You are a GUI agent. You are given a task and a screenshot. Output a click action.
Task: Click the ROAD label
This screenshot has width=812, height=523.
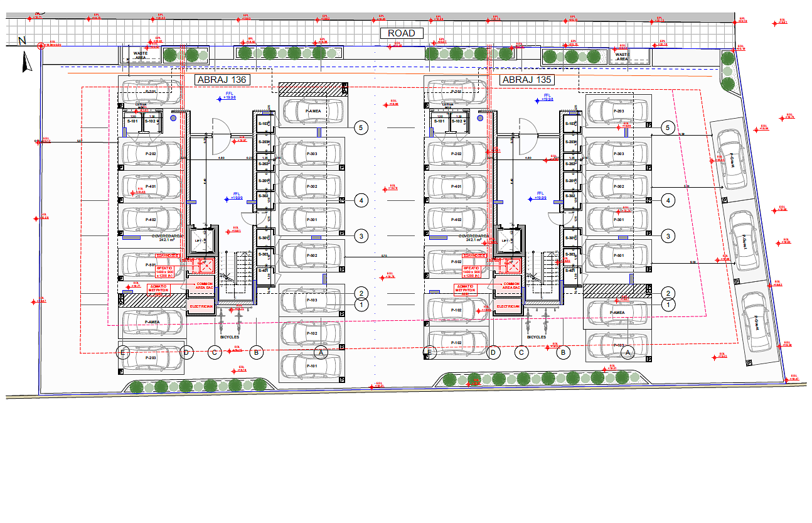coord(402,33)
